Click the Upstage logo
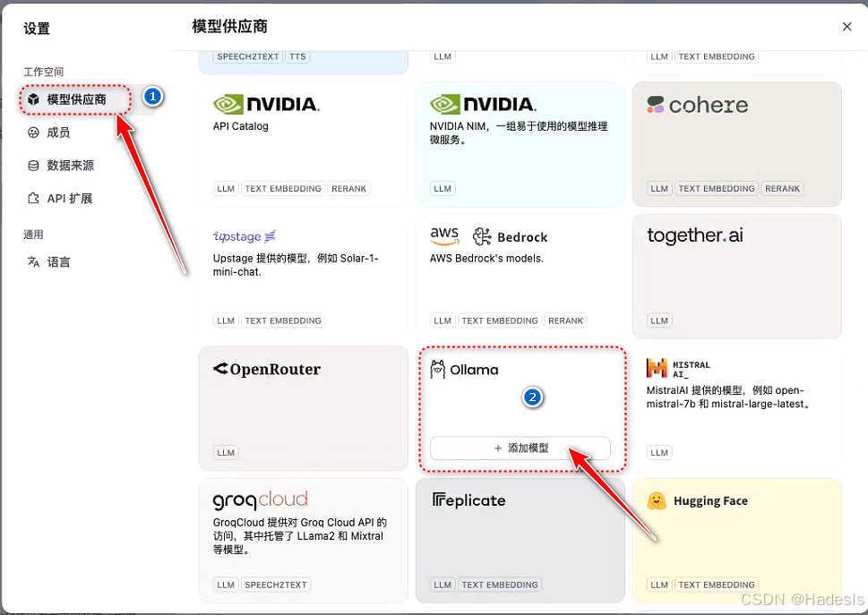Screen dimensions: 868x615 (245, 236)
